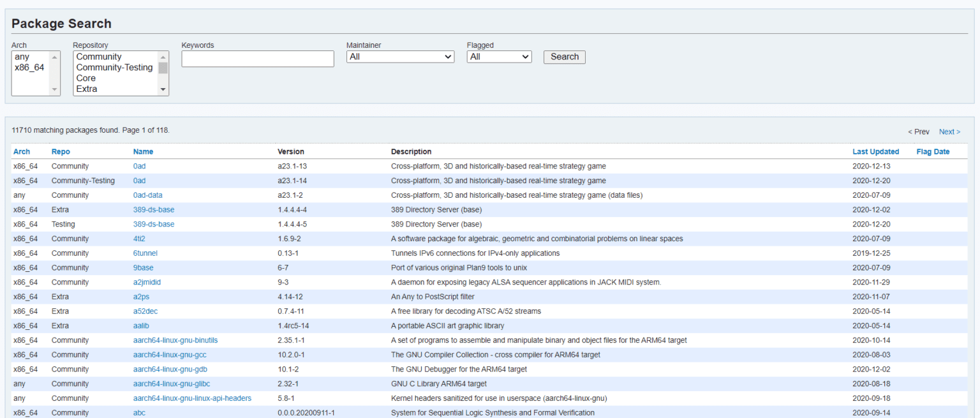The image size is (980, 418).
Task: Select Core in the Repository list
Action: [86, 78]
